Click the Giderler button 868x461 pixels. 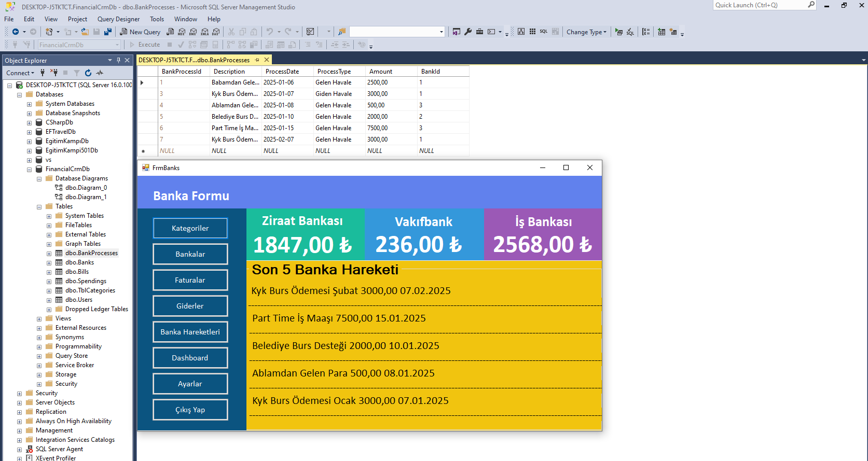pyautogui.click(x=190, y=306)
